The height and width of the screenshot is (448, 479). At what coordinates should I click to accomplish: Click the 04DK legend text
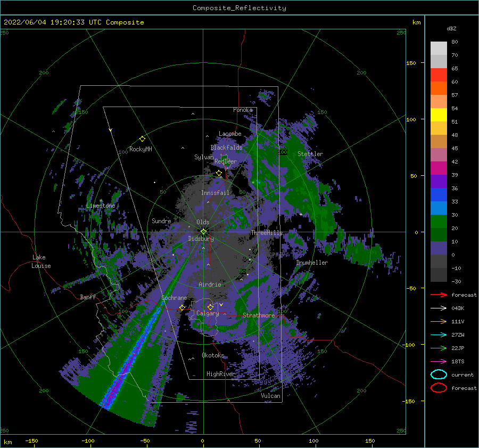[x=458, y=308]
